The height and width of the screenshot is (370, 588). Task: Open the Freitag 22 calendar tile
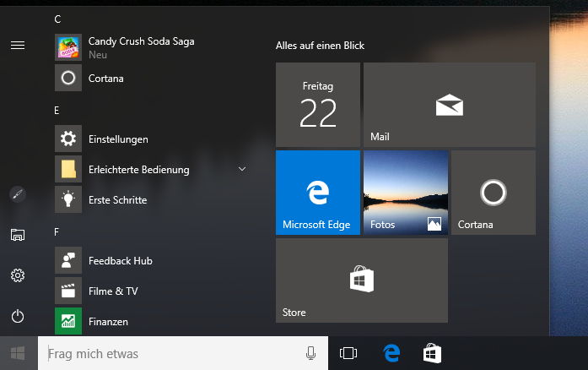pyautogui.click(x=318, y=105)
